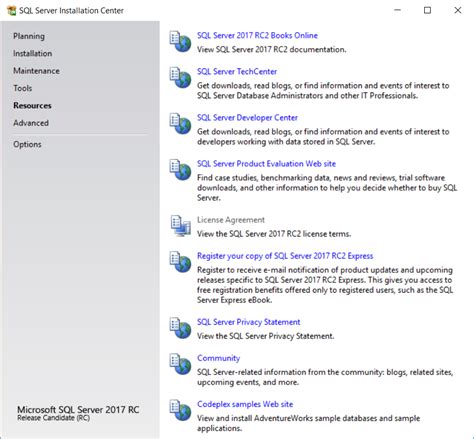Image resolution: width=474 pixels, height=439 pixels.
Task: Click the 'Microsoft SQL Server 2017 RC' branding text
Action: coord(78,410)
